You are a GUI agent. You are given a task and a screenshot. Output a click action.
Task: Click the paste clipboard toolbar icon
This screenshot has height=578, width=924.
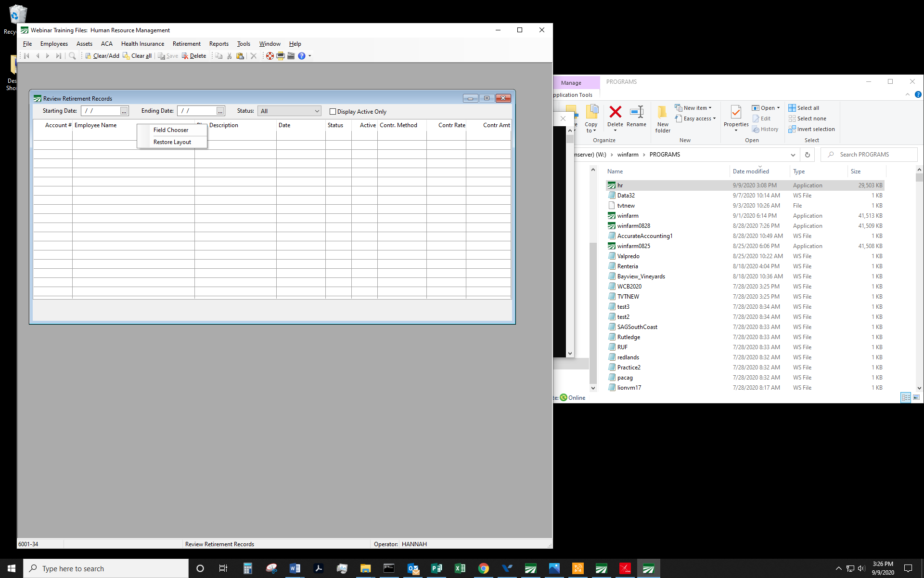(x=240, y=56)
